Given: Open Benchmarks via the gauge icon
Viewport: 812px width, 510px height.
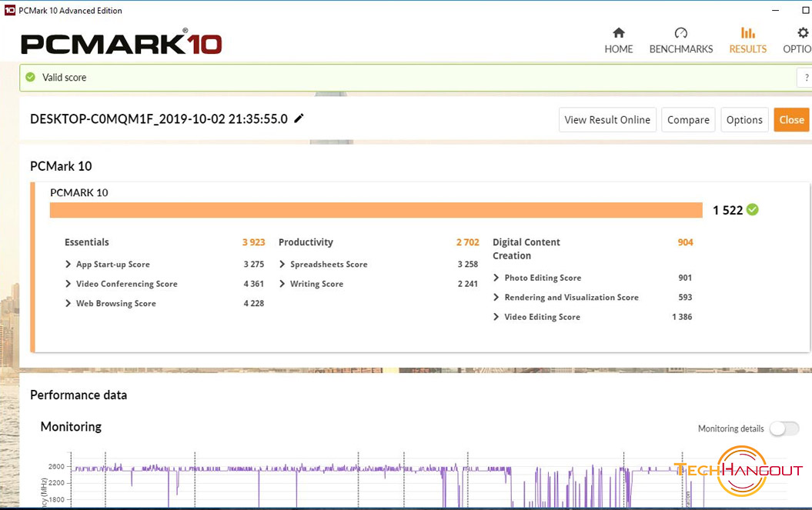Looking at the screenshot, I should 681,33.
